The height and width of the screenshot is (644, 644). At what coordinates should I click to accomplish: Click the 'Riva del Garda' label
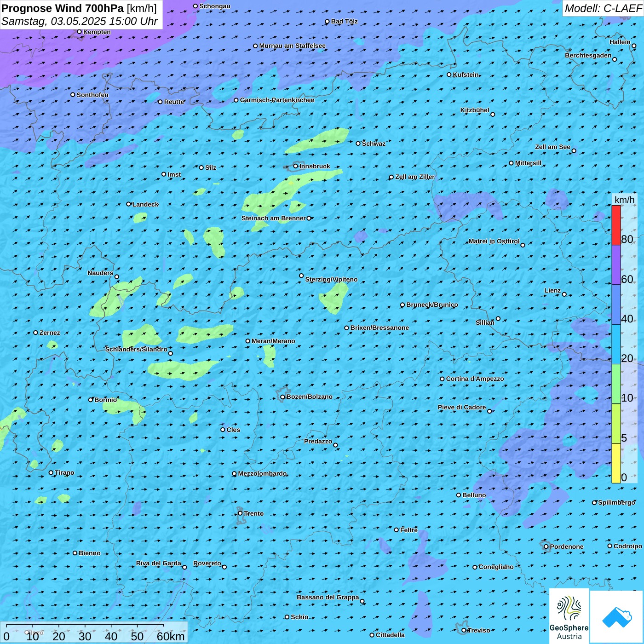coord(159,563)
